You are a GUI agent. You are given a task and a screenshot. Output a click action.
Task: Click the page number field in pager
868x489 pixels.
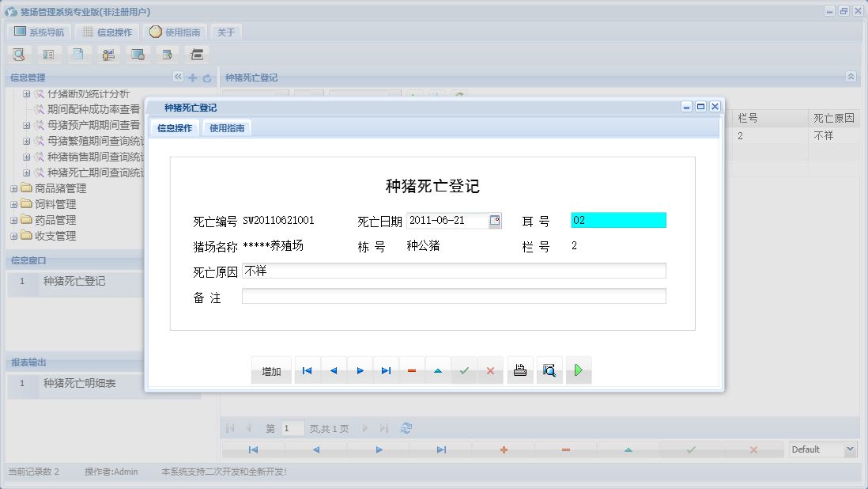point(292,428)
